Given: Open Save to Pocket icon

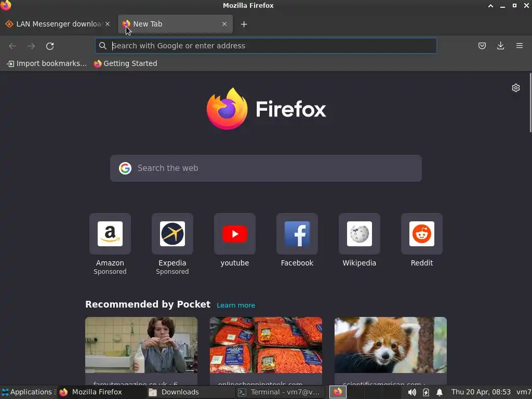Looking at the screenshot, I should 482,46.
